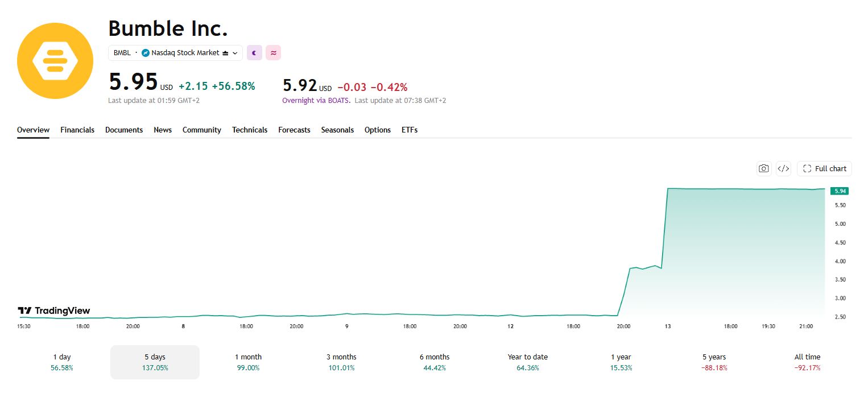Open the Seasonals tab
The height and width of the screenshot is (393, 868).
337,130
